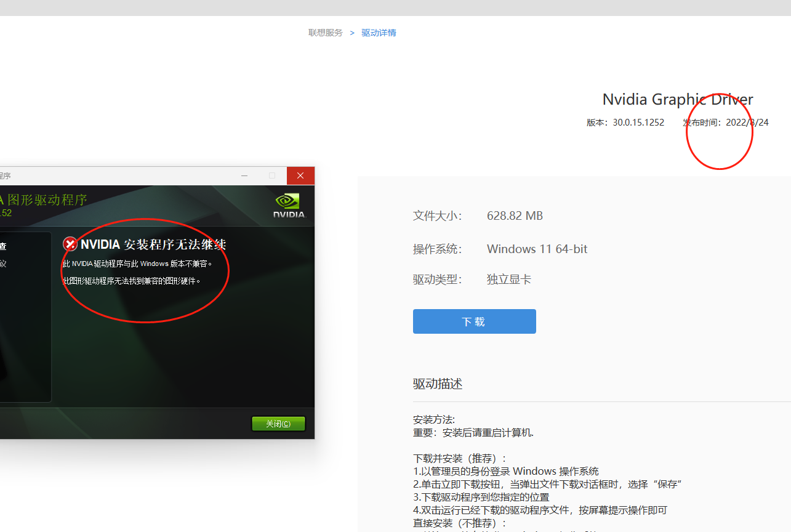Click step 4 双击运行已经下载的驱动程序文件 text
791x532 pixels.
coord(540,510)
